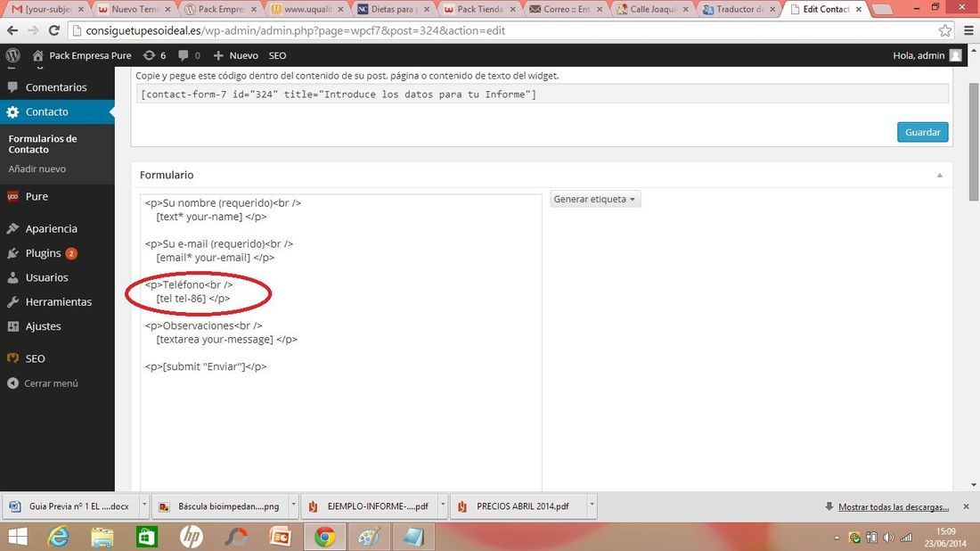This screenshot has width=980, height=551.
Task: Click the volume speaker tray icon
Action: [x=888, y=538]
